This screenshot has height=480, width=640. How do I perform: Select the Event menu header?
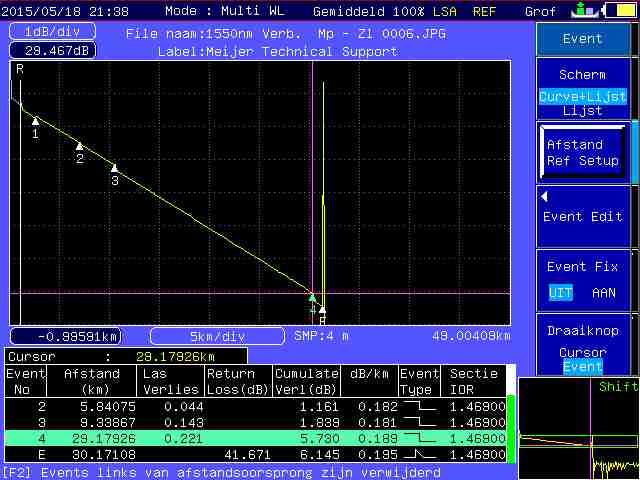click(x=582, y=39)
